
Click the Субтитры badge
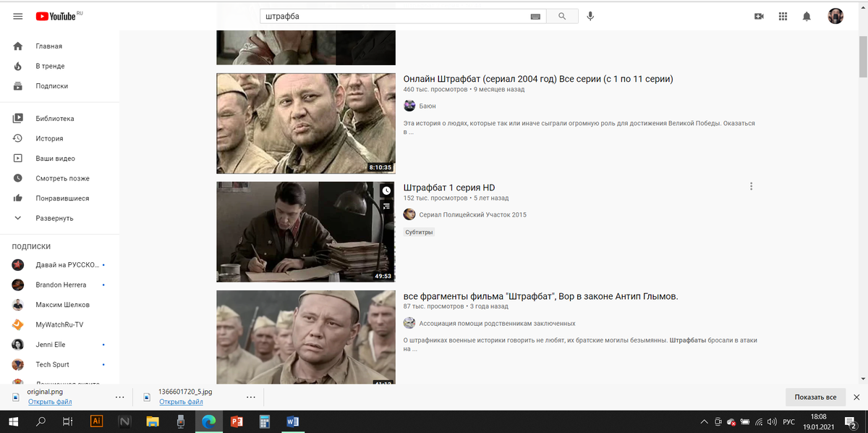pos(419,232)
